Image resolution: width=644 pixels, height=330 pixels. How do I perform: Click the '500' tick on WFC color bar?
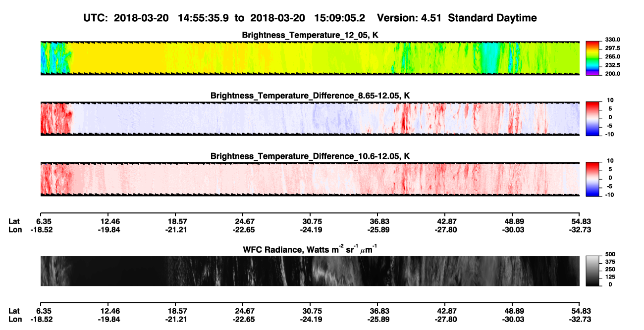tap(609, 254)
